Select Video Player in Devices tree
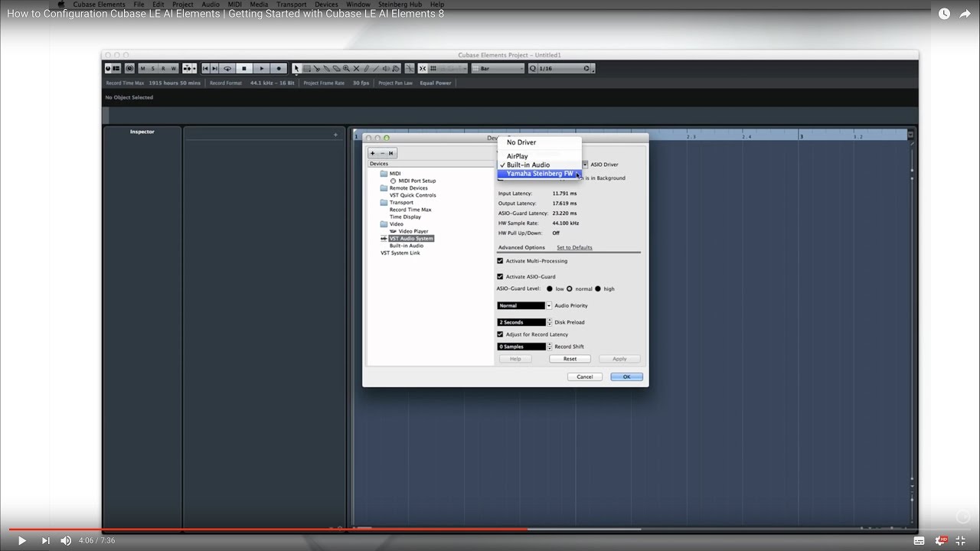Viewport: 980px width, 551px height. point(413,231)
